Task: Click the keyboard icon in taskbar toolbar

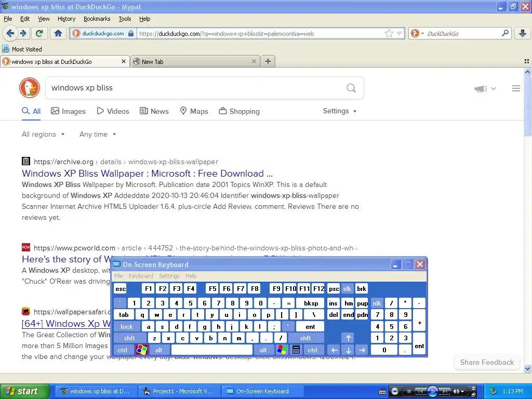Action: click(x=382, y=392)
